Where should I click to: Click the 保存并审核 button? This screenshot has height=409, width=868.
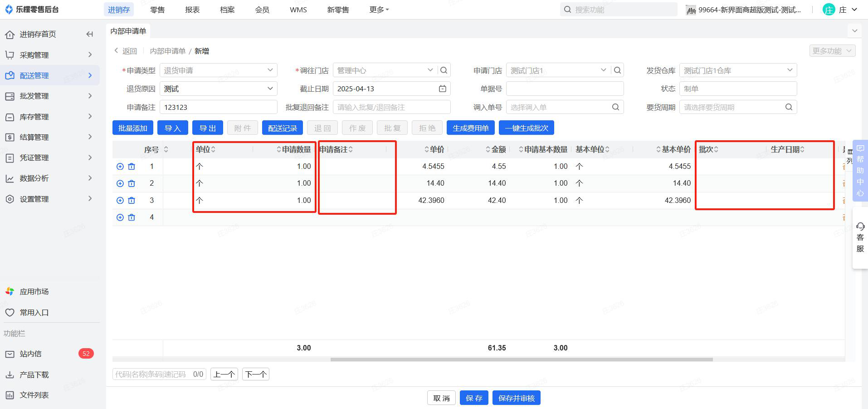click(x=516, y=398)
